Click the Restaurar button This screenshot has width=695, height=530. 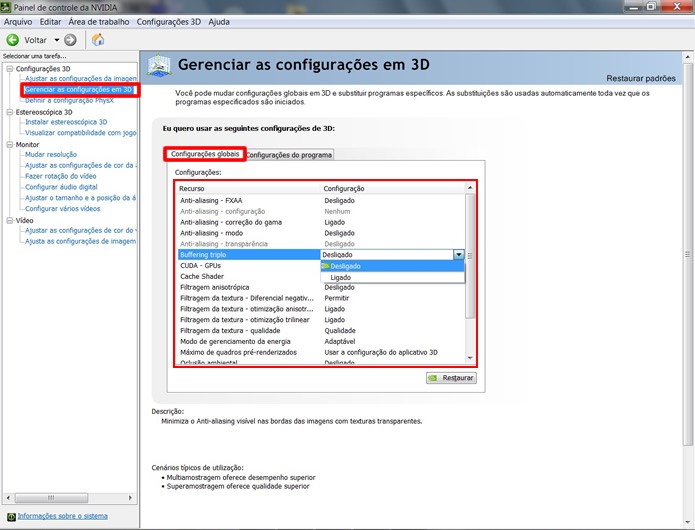point(451,378)
